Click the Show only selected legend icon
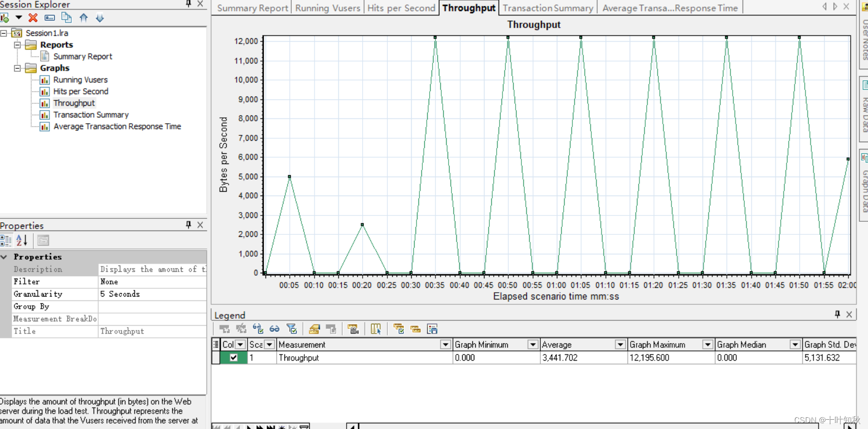 [x=258, y=329]
